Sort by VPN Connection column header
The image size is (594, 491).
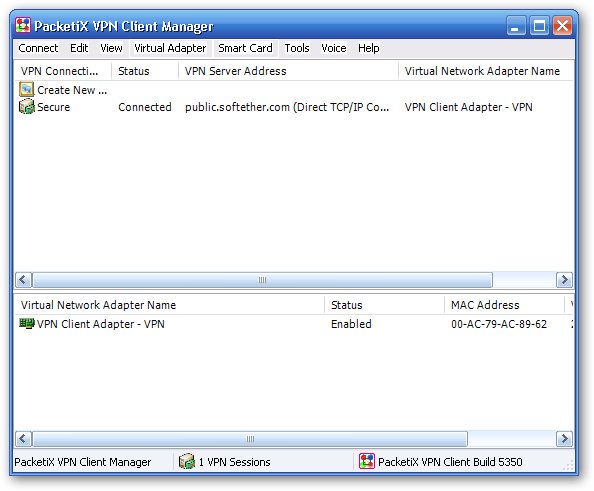pos(63,71)
